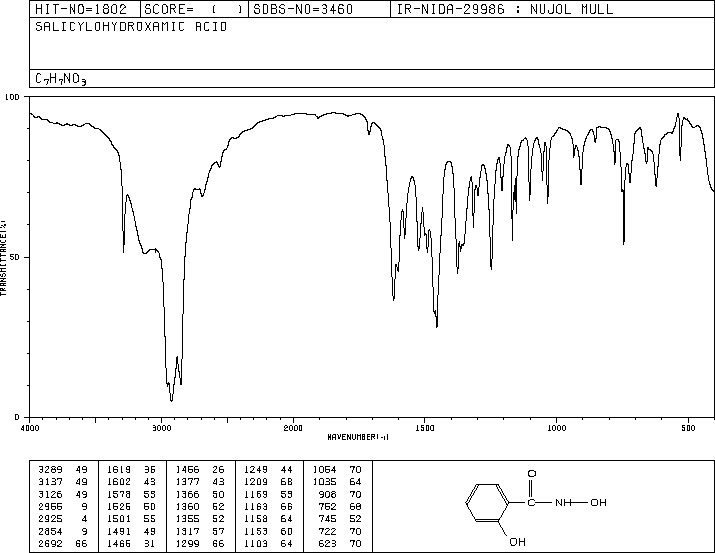Click the 2000 x-axis tick label
This screenshot has width=715, height=553.
click(293, 428)
